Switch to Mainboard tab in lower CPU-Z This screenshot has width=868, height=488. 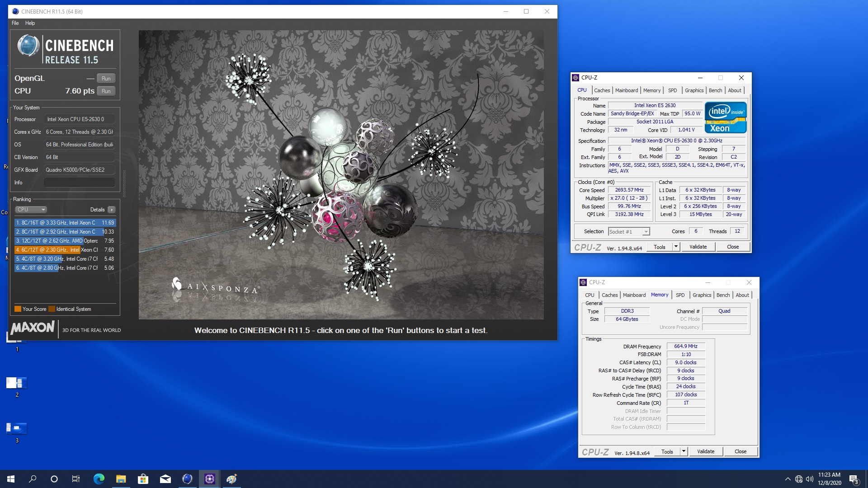634,295
